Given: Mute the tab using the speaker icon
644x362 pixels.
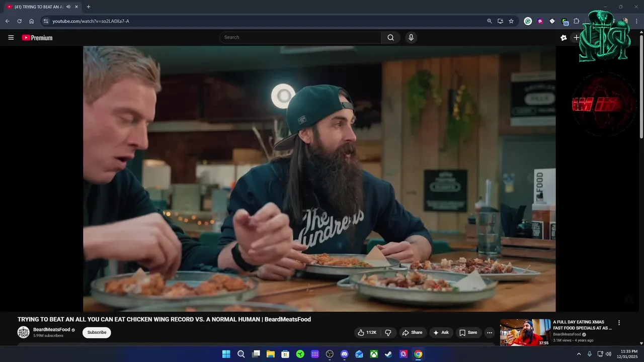Looking at the screenshot, I should coord(68,7).
